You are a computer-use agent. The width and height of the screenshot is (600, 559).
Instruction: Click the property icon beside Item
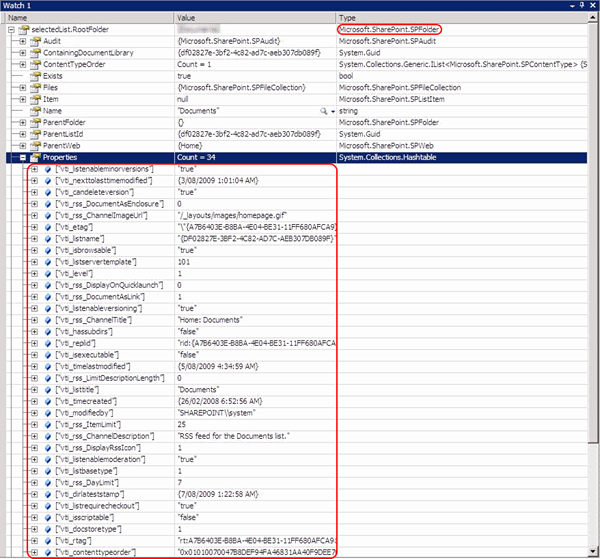(35, 99)
